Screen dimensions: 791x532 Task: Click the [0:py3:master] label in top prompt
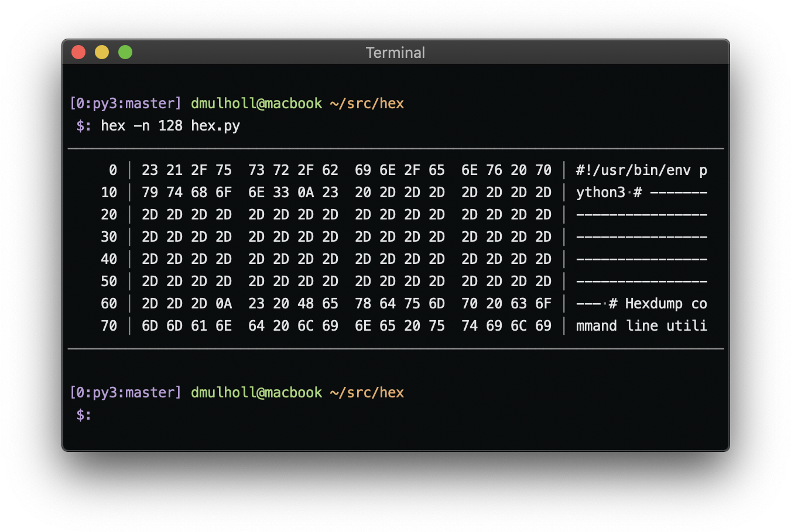(125, 104)
